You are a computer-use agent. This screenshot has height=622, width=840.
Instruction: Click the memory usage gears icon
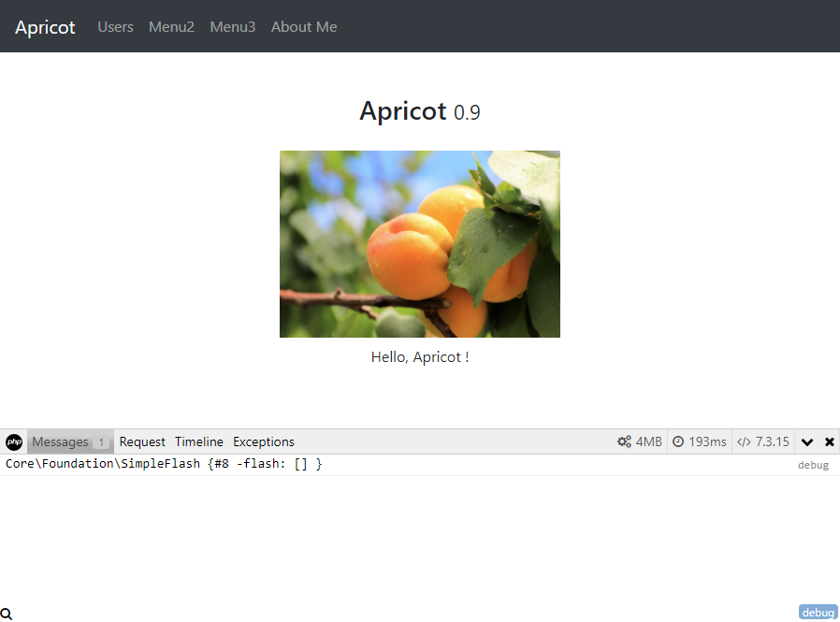[x=624, y=442]
